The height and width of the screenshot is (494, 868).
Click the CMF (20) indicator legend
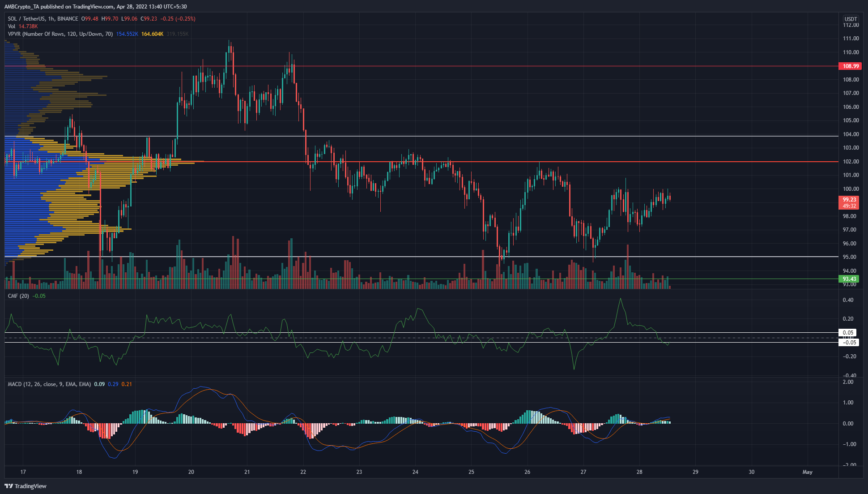pos(18,296)
